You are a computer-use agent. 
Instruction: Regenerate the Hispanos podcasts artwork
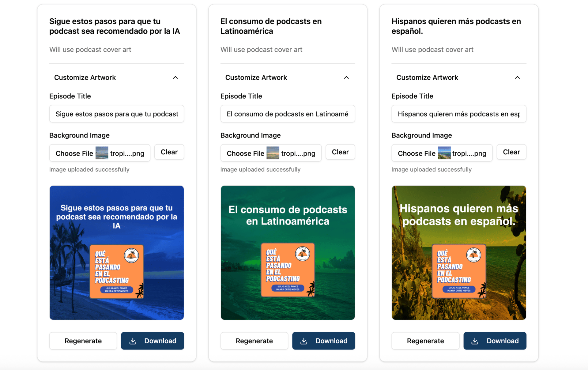(425, 341)
